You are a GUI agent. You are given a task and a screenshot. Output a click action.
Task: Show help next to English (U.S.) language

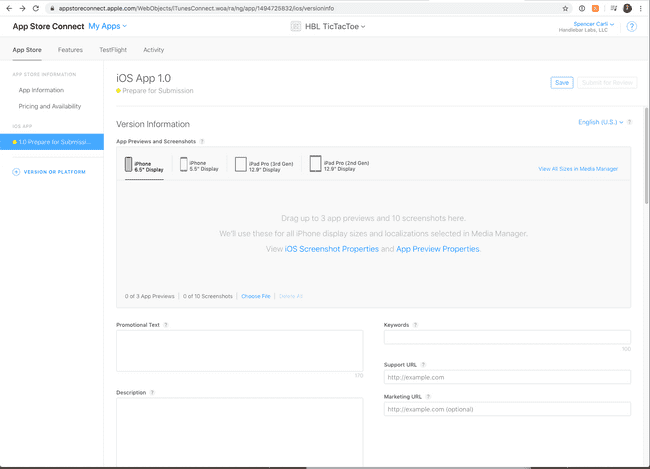pos(629,122)
